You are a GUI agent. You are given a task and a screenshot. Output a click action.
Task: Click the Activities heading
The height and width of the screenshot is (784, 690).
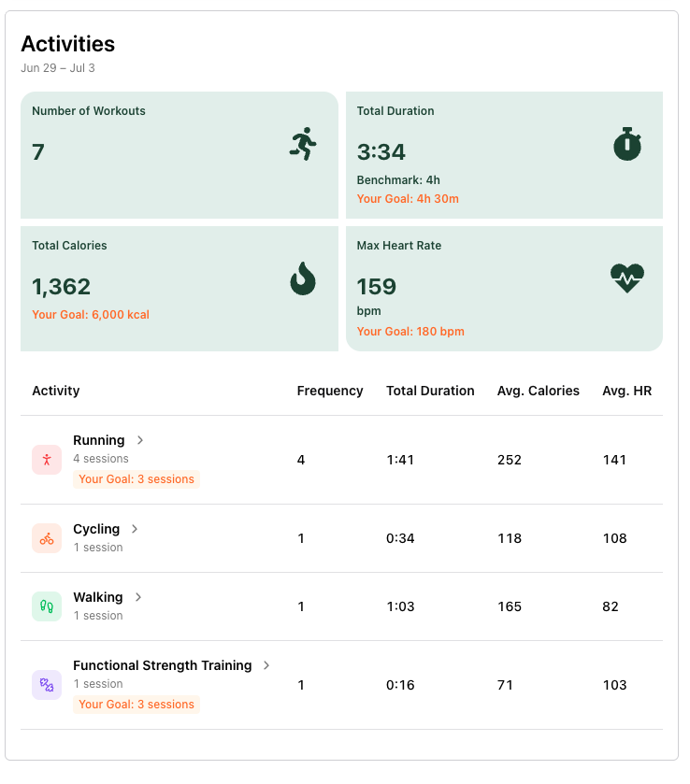click(67, 44)
